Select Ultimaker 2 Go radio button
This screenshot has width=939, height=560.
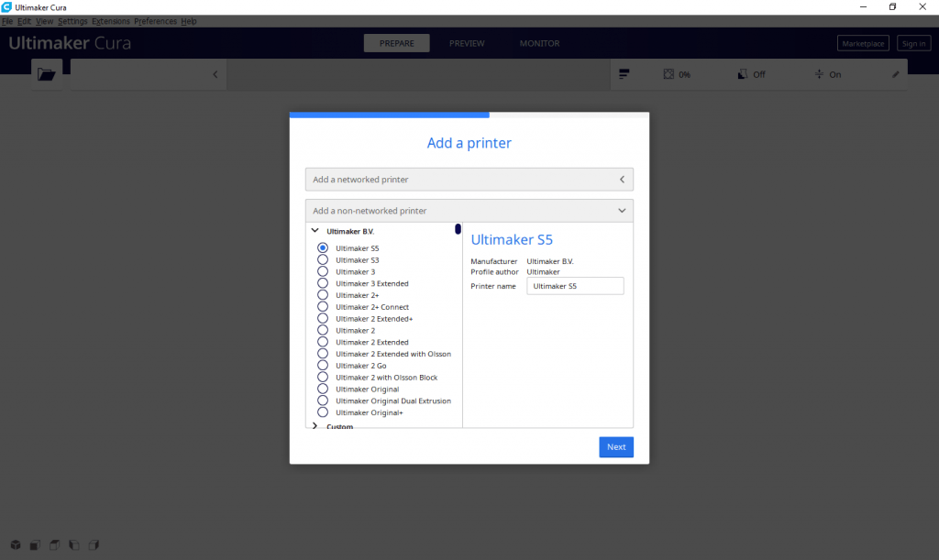(323, 366)
